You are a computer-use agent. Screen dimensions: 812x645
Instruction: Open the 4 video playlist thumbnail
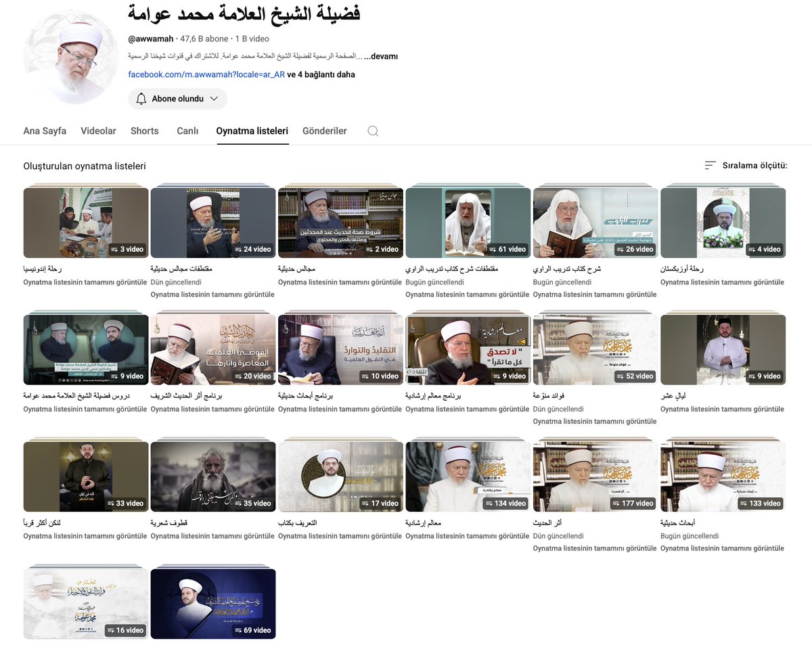pos(723,223)
